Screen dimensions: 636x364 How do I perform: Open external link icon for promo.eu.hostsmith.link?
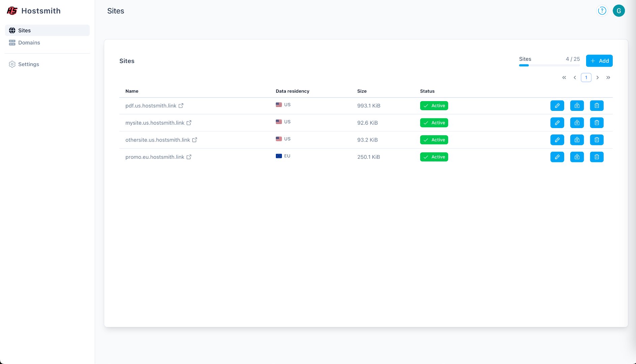pos(189,157)
